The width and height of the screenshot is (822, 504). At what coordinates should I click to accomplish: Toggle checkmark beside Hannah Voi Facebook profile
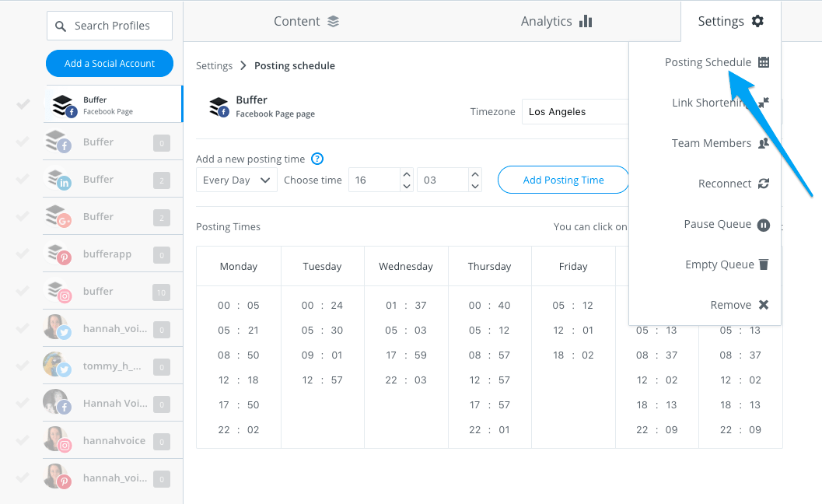pyautogui.click(x=23, y=403)
